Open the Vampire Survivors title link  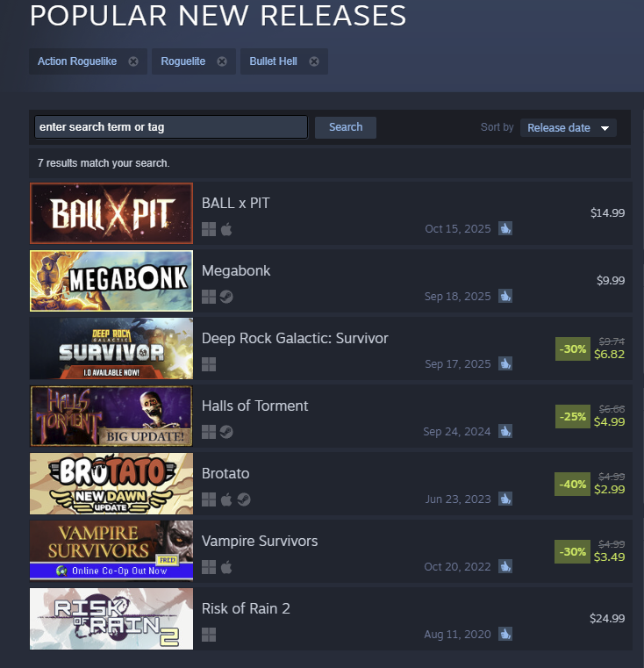[260, 541]
